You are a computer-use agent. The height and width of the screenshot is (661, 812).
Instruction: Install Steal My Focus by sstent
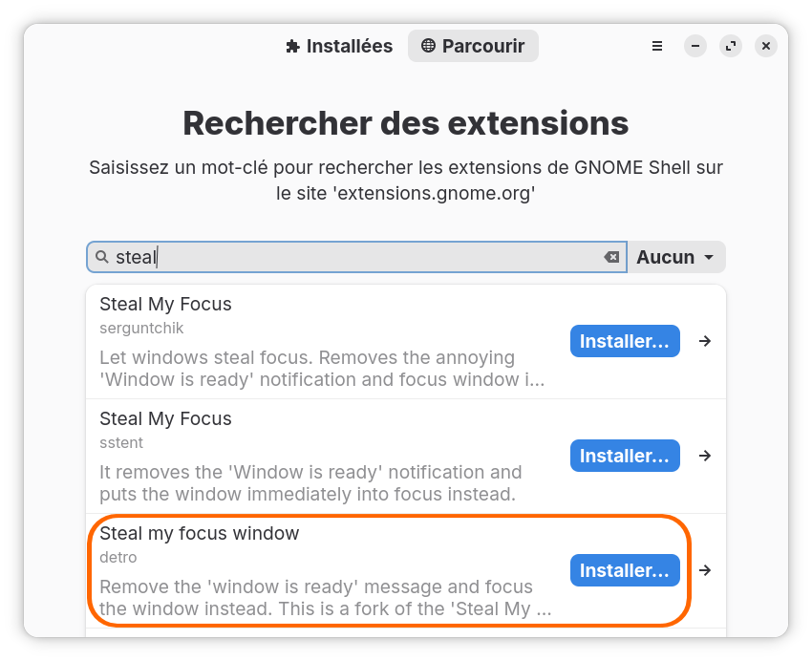click(x=625, y=456)
